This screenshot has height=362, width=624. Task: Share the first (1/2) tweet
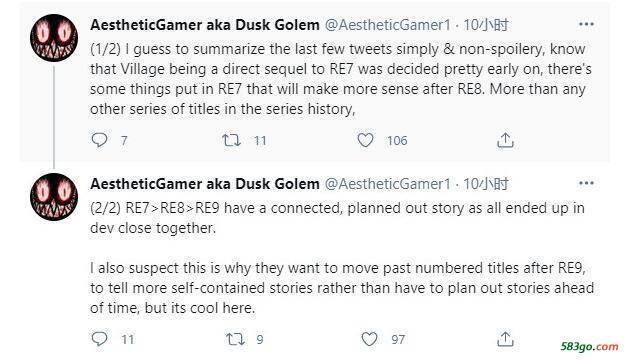pyautogui.click(x=505, y=140)
